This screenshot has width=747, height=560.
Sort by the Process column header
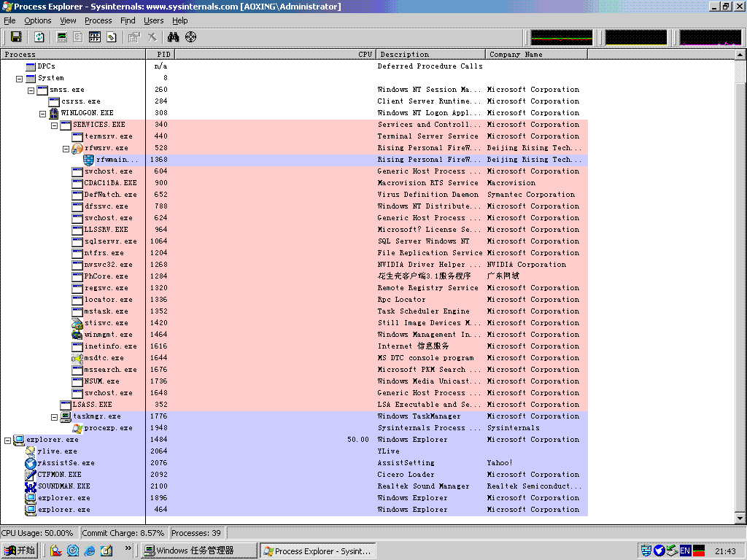(73, 54)
